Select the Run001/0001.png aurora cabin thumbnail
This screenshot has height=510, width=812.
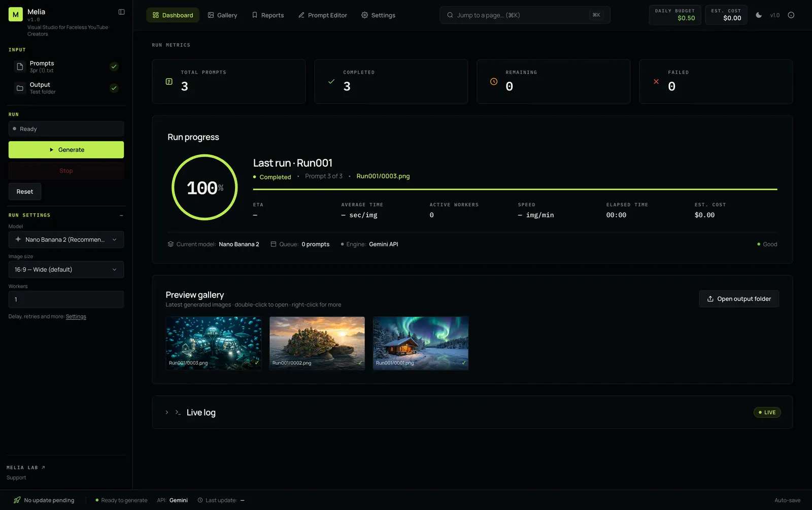click(x=421, y=343)
